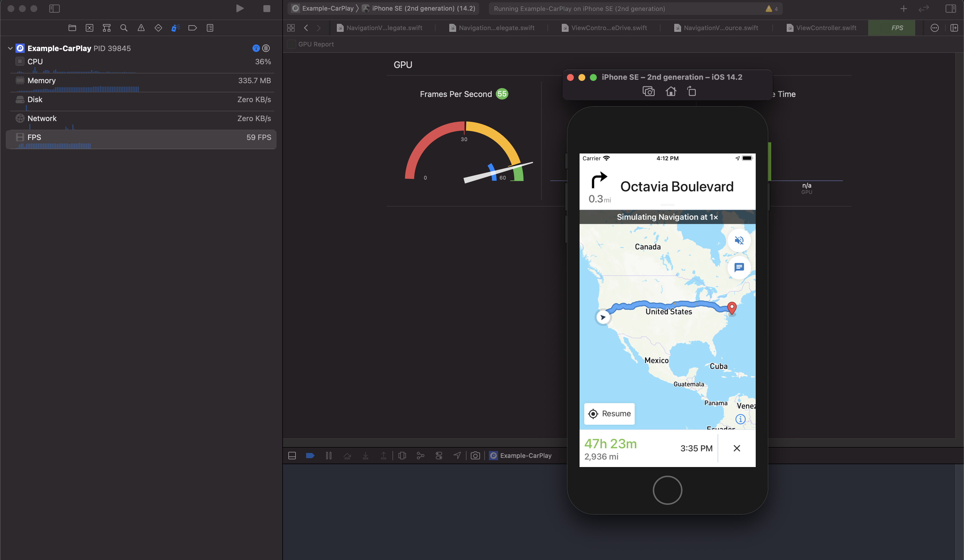964x560 pixels.
Task: Click Debug Memory Graph icon
Action: (420, 456)
